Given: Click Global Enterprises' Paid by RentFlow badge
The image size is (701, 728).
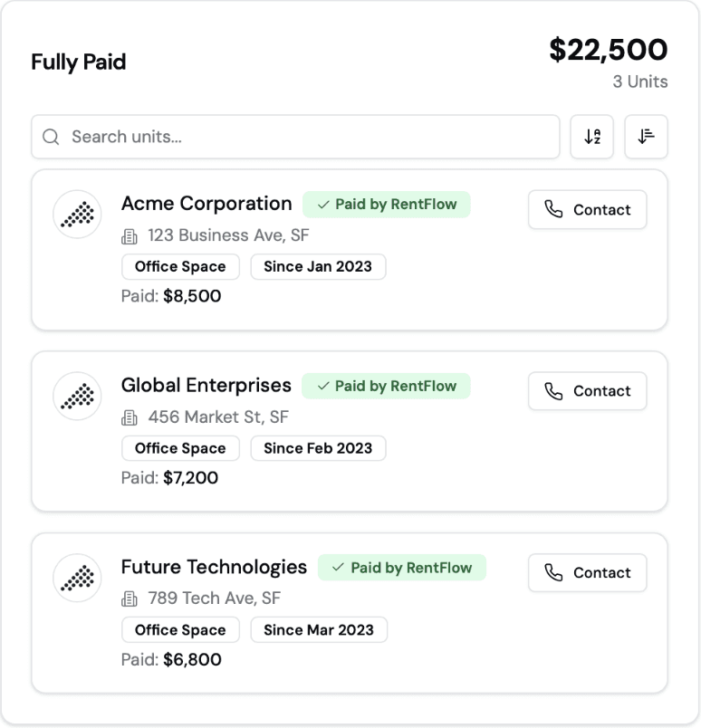Looking at the screenshot, I should coord(386,386).
